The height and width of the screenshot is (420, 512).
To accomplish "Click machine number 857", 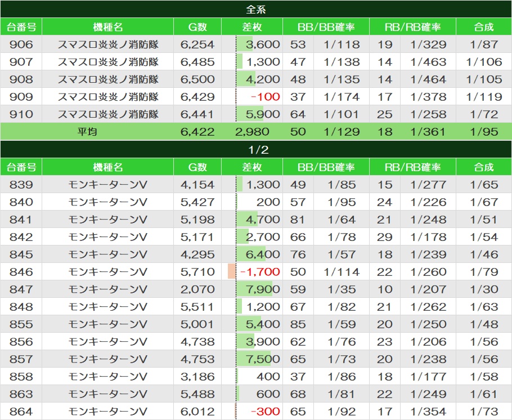I will tap(21, 359).
